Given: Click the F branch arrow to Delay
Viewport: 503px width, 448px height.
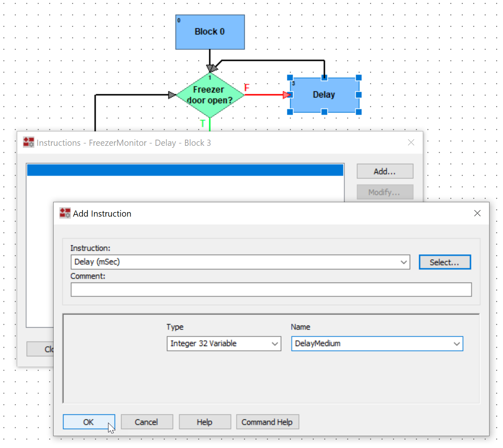Looking at the screenshot, I should [x=266, y=94].
